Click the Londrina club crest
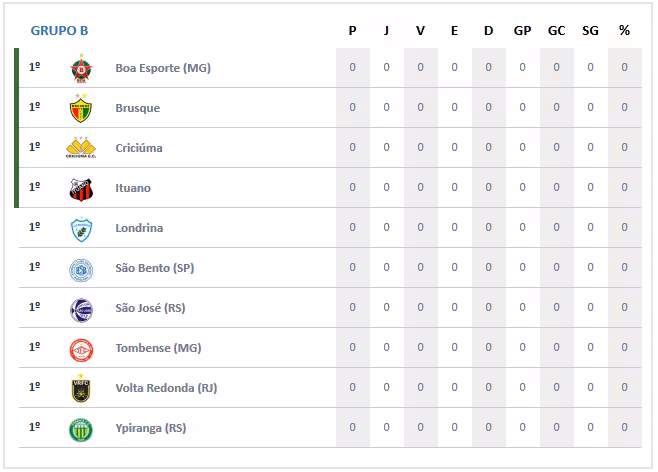This screenshot has width=658, height=472. click(81, 228)
